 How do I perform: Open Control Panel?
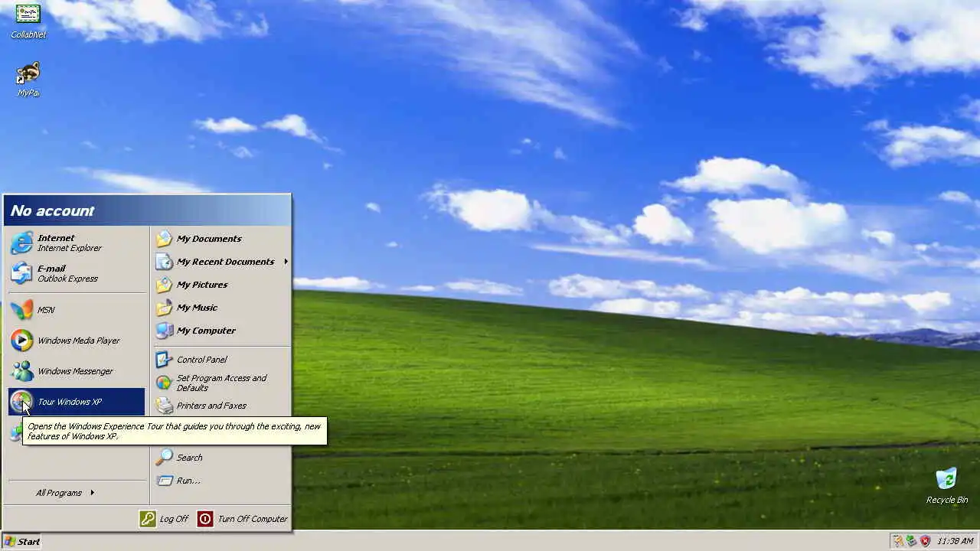tap(221, 360)
